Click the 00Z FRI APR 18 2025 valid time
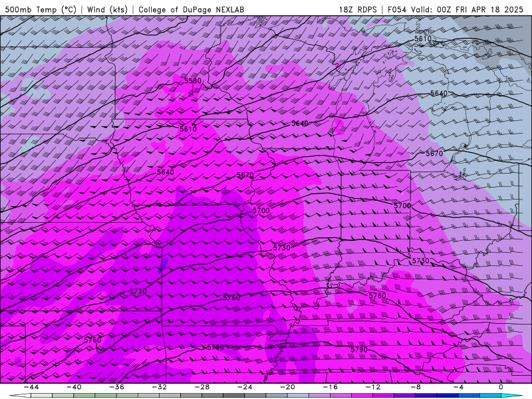 [x=480, y=9]
